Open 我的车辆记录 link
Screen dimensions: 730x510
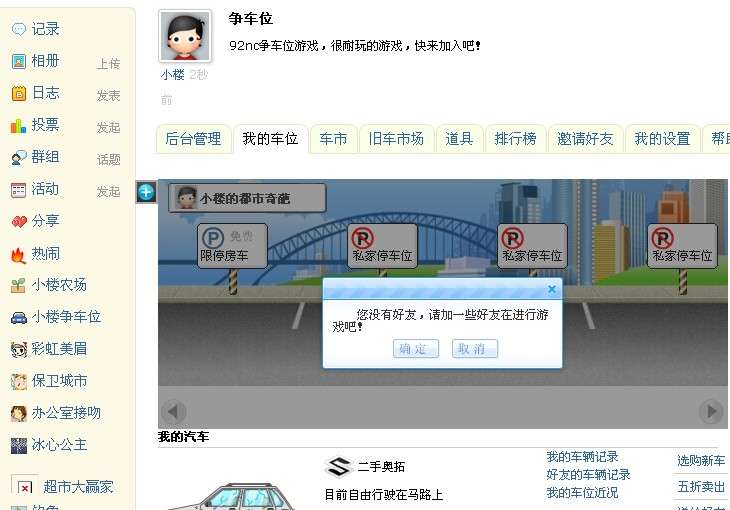click(x=582, y=457)
